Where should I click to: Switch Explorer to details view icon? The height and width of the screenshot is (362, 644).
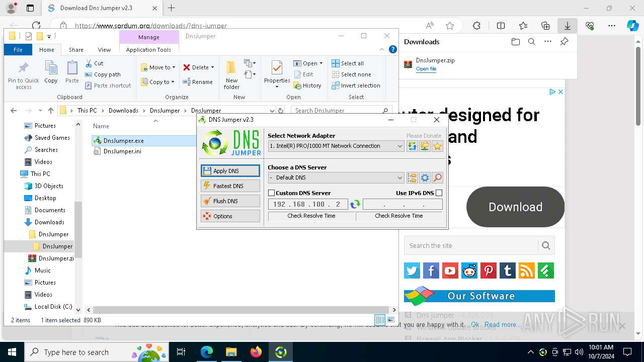tap(380, 320)
